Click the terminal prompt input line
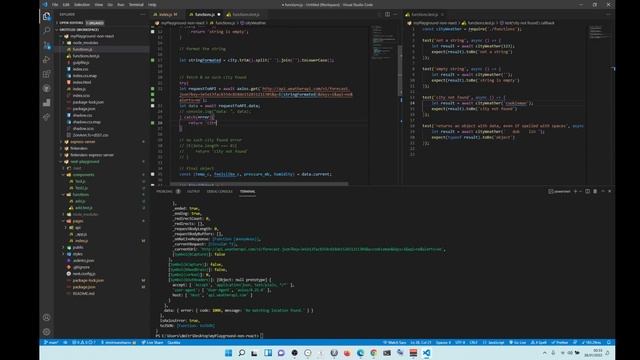640x360 pixels. 209,336
